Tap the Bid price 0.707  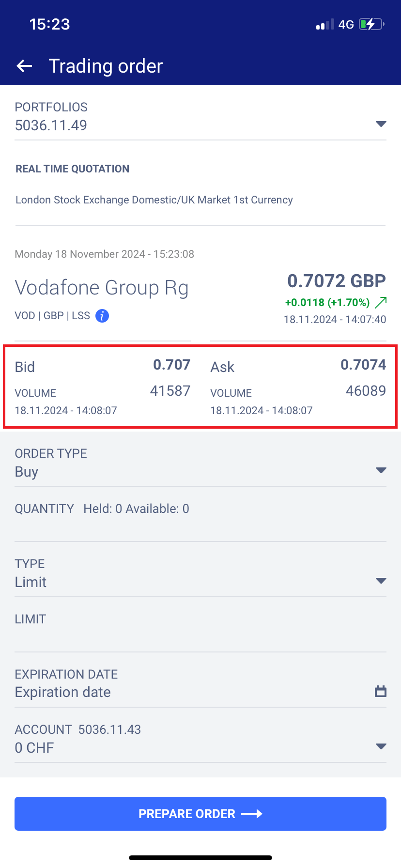click(171, 365)
